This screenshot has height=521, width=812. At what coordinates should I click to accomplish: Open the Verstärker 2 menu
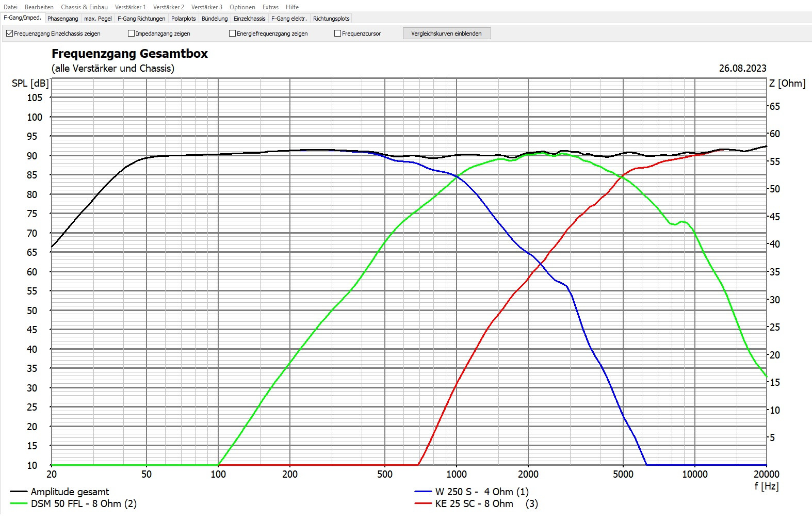[x=169, y=7]
